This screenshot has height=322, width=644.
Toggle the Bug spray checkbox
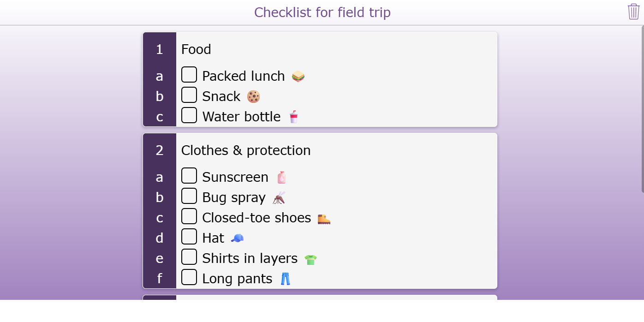pyautogui.click(x=189, y=196)
